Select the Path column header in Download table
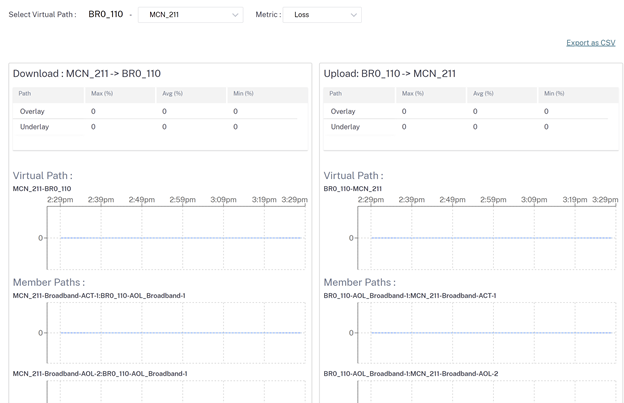Screen dimensions: 624x403 (x=48, y=94)
